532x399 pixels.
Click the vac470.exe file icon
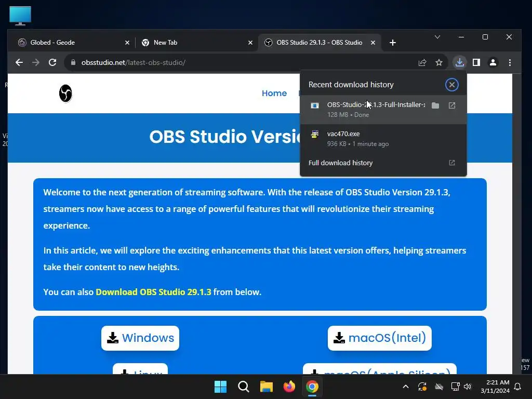tap(315, 134)
